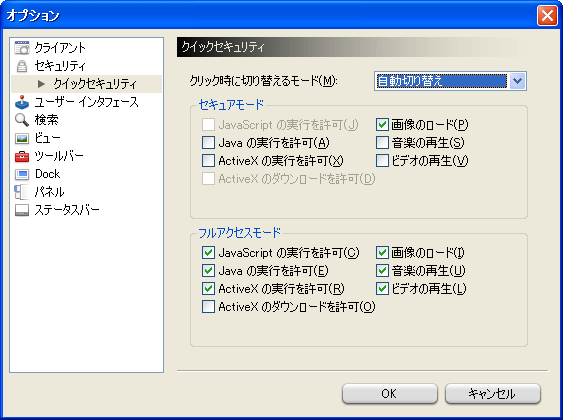Open the Dock settings icon

(x=22, y=174)
